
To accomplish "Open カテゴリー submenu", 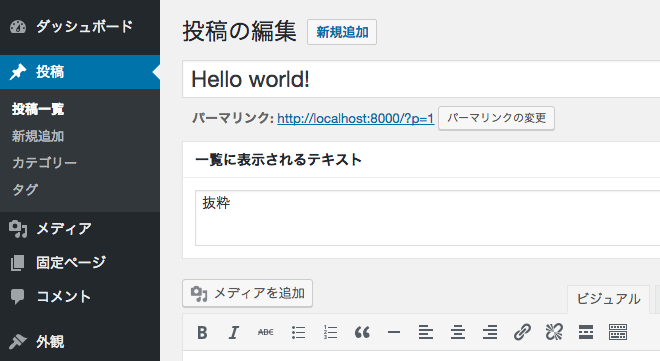I will [x=44, y=163].
